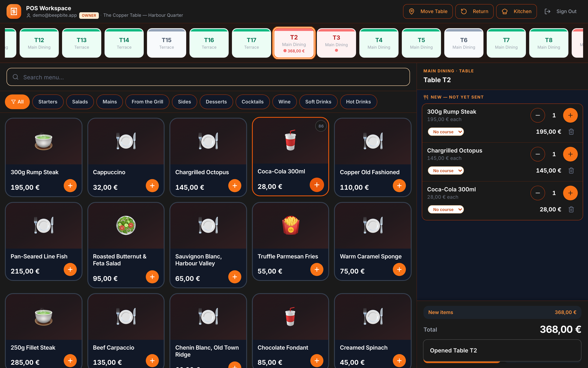Open course dropdown for Chargrilled Octopus
This screenshot has width=588, height=368.
coord(446,171)
